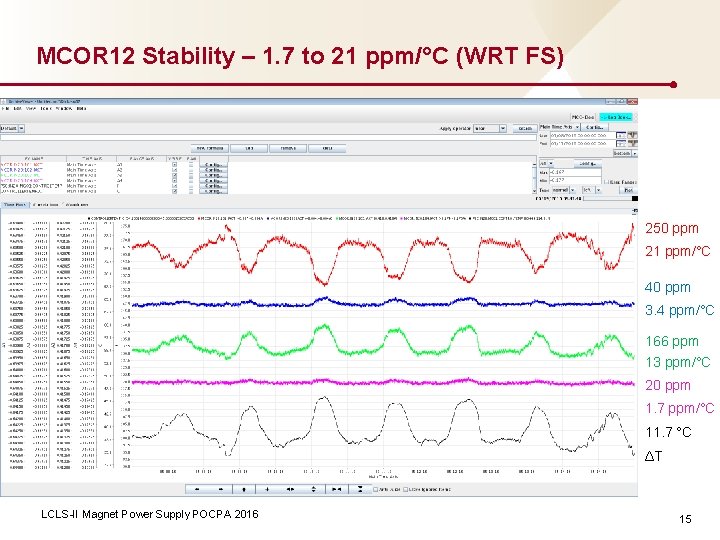720x540 pixels.
Task: Open the View menu
Action: pyautogui.click(x=31, y=109)
